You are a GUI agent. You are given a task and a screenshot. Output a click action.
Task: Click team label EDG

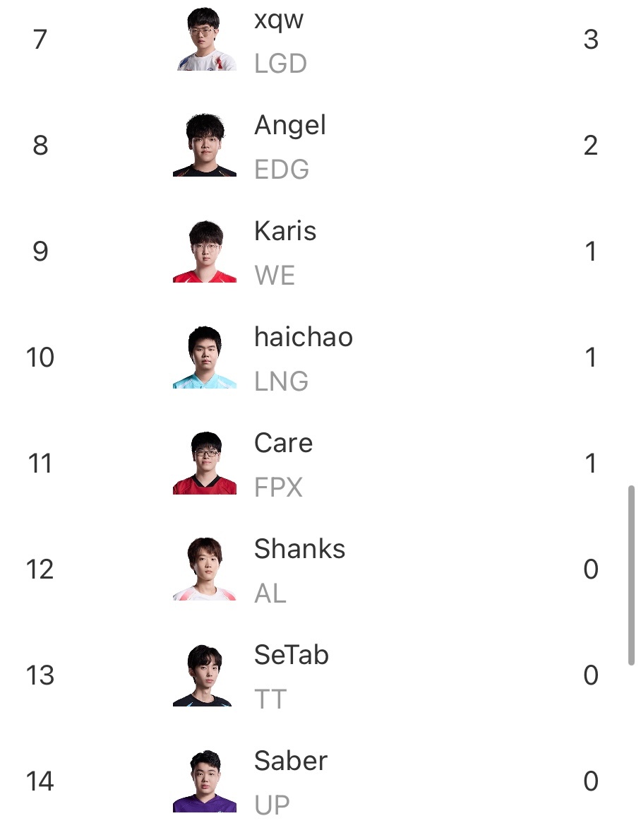[x=282, y=170]
